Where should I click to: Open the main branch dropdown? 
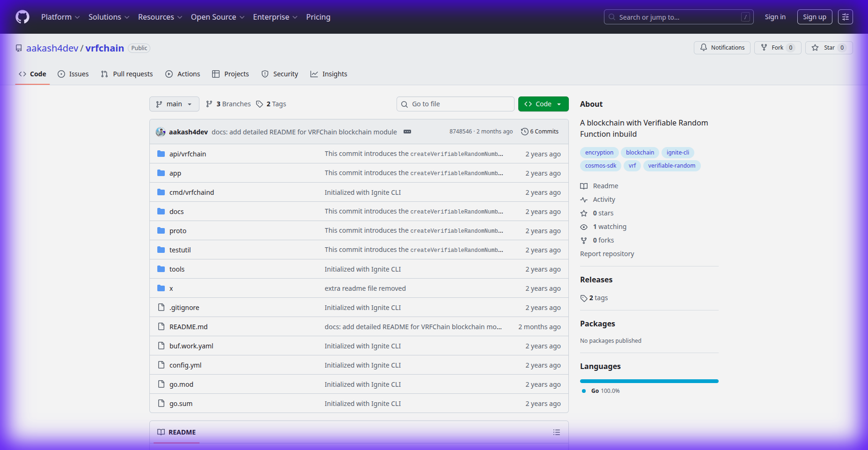[174, 104]
